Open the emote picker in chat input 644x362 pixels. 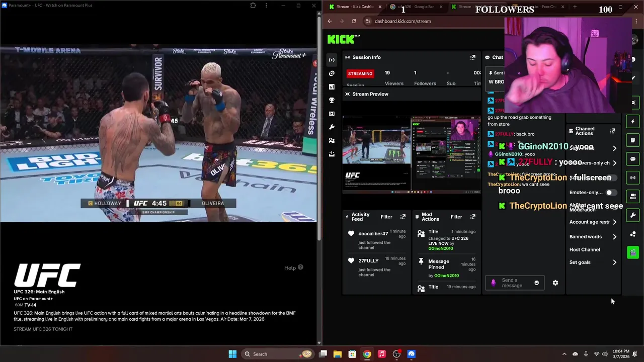(536, 283)
